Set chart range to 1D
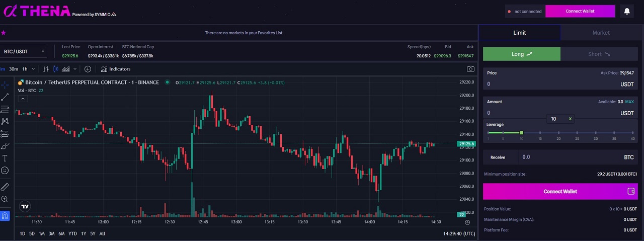Viewport: 644px width, 241px height. [22, 233]
